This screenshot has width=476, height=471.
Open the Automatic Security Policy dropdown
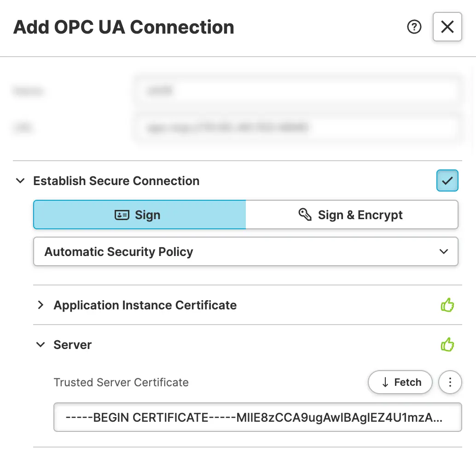click(245, 252)
